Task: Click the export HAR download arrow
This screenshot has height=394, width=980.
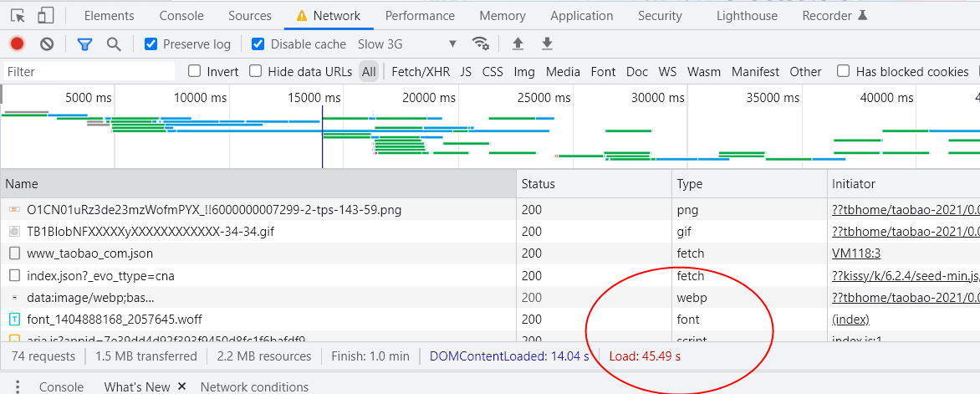Action: pyautogui.click(x=547, y=44)
